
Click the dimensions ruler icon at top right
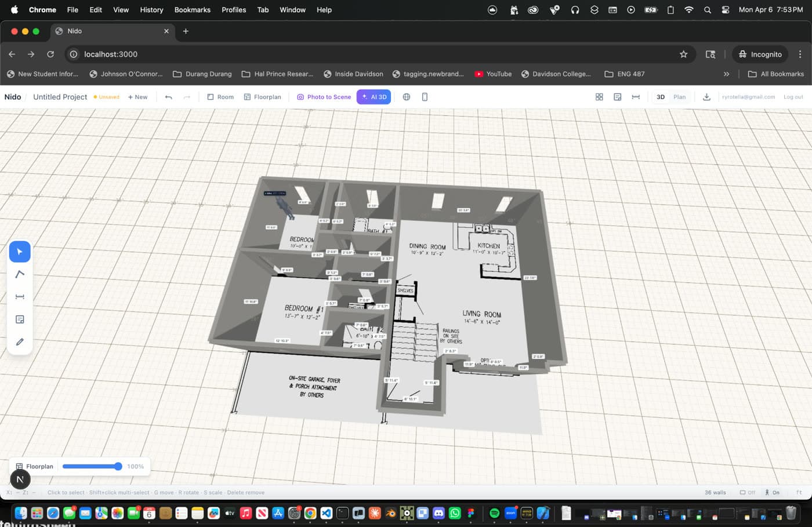[x=636, y=97]
